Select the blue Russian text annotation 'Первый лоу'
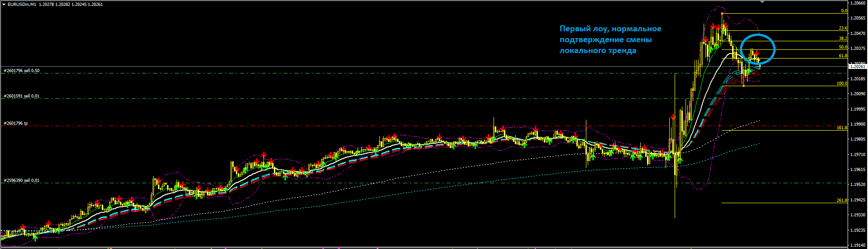868x249 pixels. tap(610, 39)
